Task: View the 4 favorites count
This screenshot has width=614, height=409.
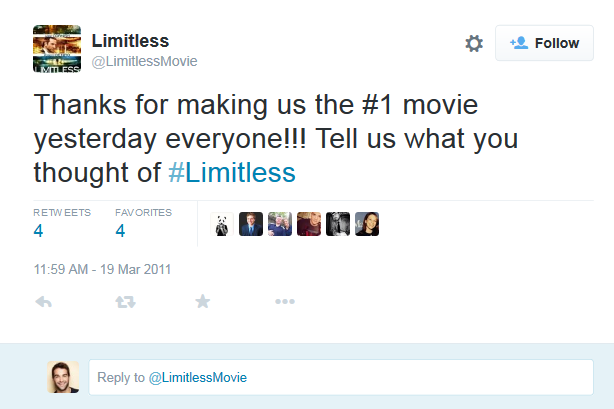Action: (x=120, y=230)
